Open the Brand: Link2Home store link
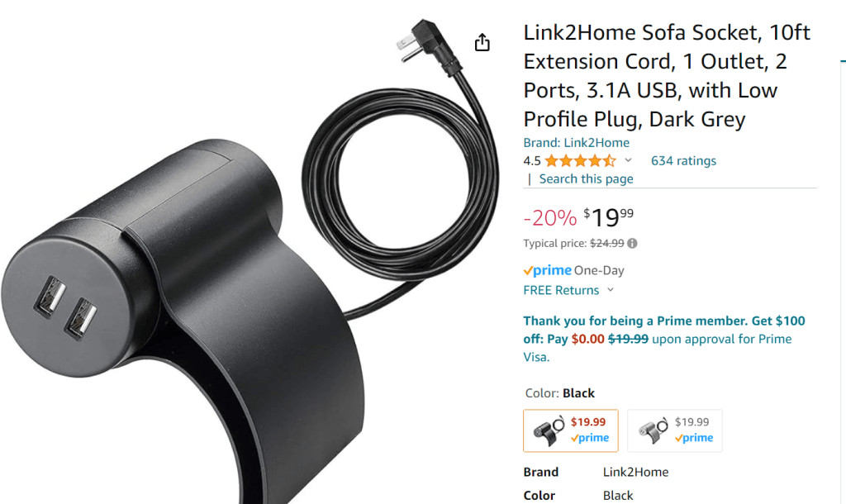Screen dimensions: 846x504 point(576,142)
